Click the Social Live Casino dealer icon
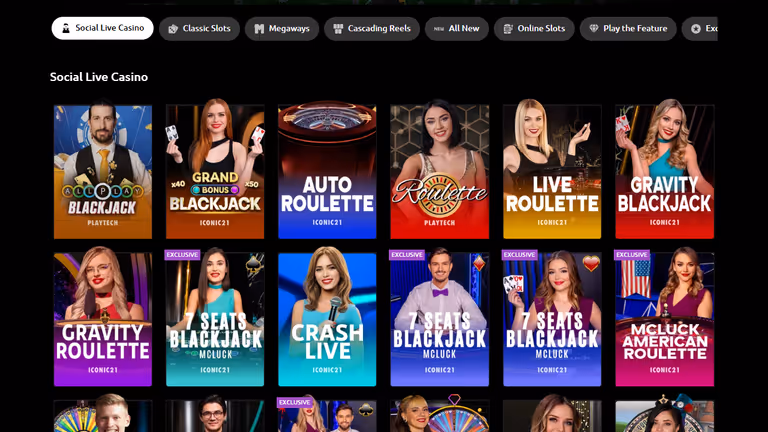 click(x=66, y=28)
